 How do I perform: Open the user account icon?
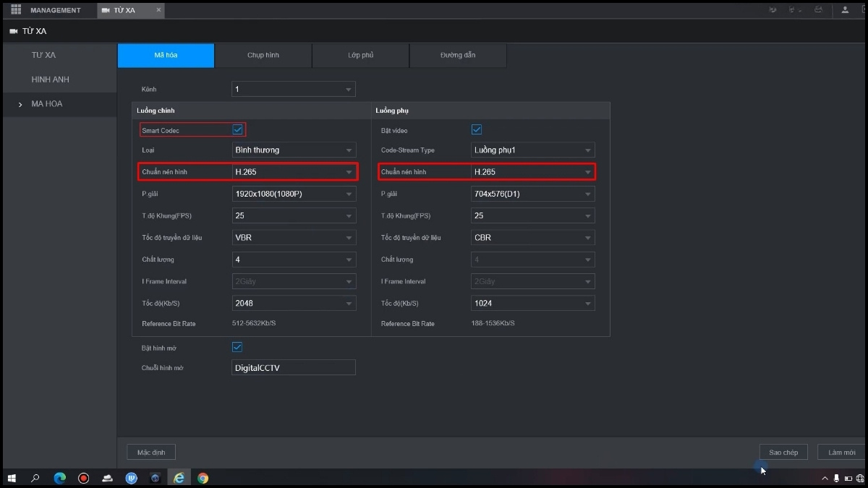point(844,10)
